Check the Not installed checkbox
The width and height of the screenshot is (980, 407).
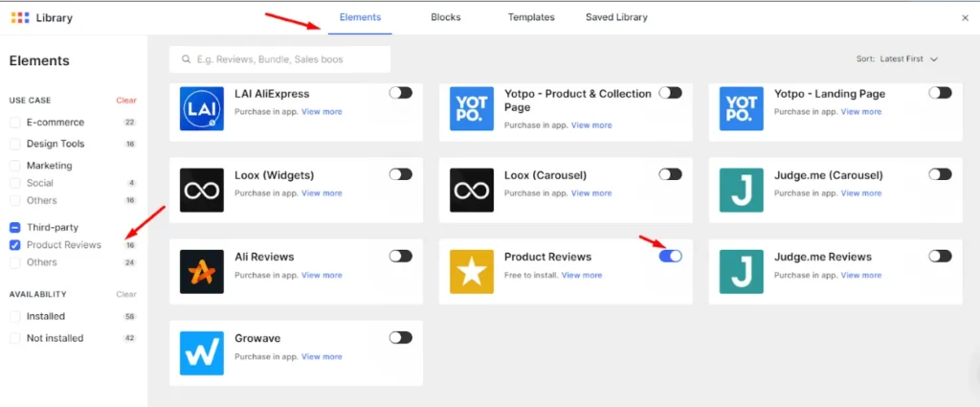click(x=15, y=338)
